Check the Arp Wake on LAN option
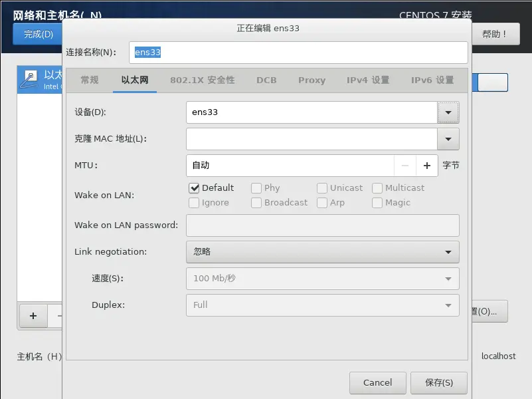Image resolution: width=532 pixels, height=399 pixels. pos(322,203)
